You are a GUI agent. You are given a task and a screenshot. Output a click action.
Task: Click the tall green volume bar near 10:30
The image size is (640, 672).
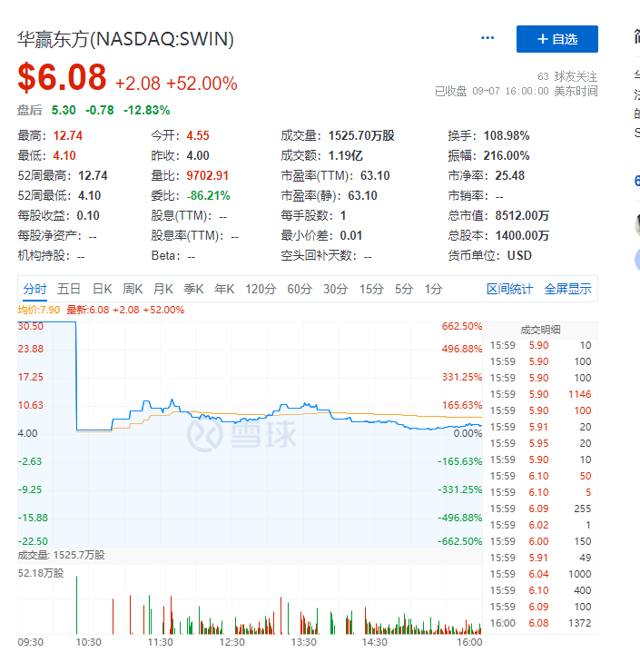(76, 605)
